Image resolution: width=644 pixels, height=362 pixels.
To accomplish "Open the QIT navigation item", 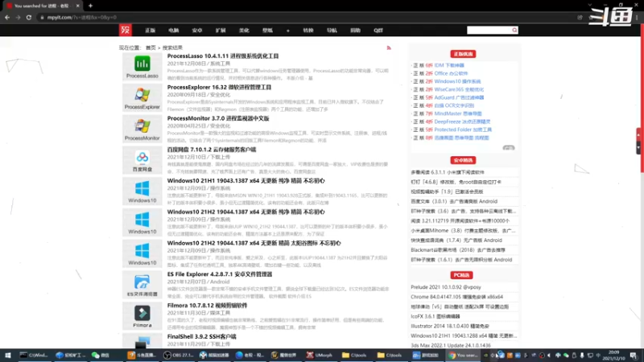I will [378, 31].
